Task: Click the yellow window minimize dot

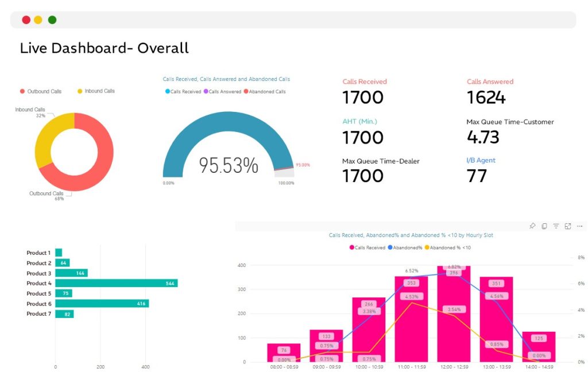Action: [38, 20]
